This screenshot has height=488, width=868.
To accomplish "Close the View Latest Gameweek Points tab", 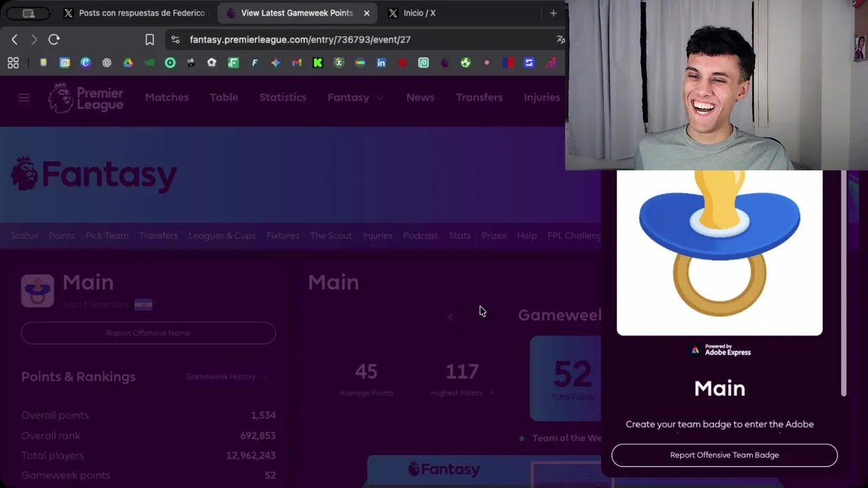I will pyautogui.click(x=367, y=13).
